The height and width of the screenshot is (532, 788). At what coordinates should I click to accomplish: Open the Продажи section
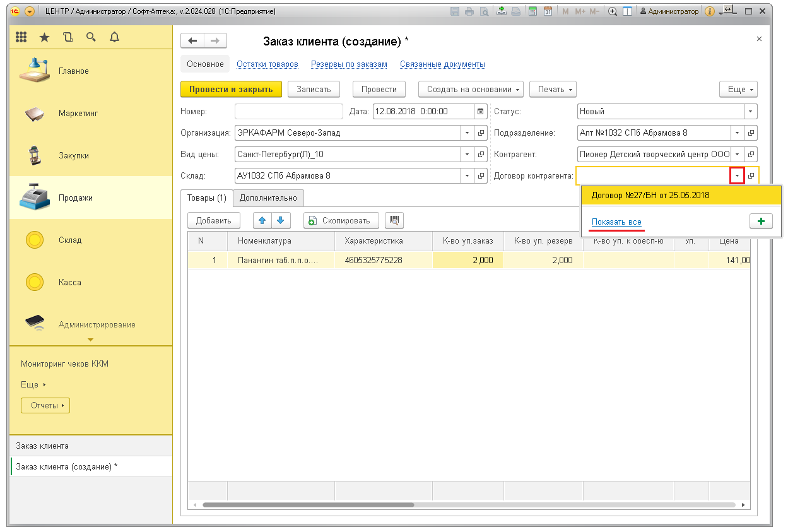click(76, 198)
